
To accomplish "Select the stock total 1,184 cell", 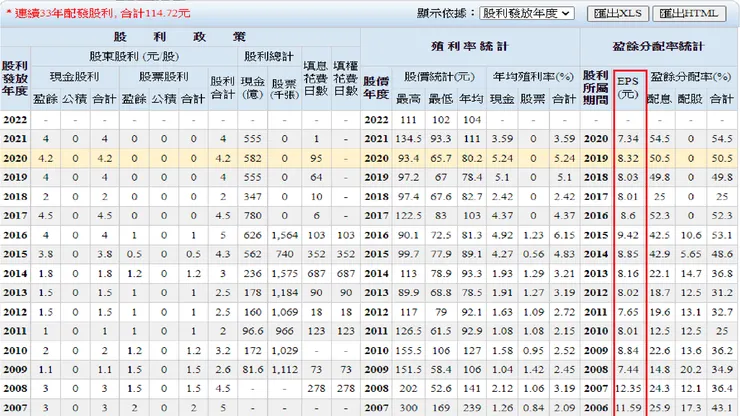I will click(284, 293).
